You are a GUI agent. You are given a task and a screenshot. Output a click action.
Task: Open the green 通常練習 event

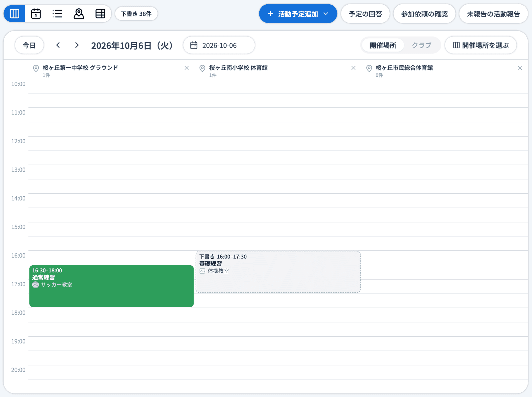click(111, 286)
